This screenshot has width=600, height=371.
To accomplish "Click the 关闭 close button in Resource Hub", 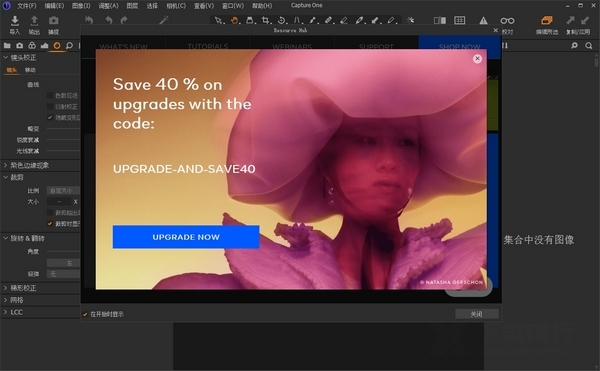I will 477,314.
